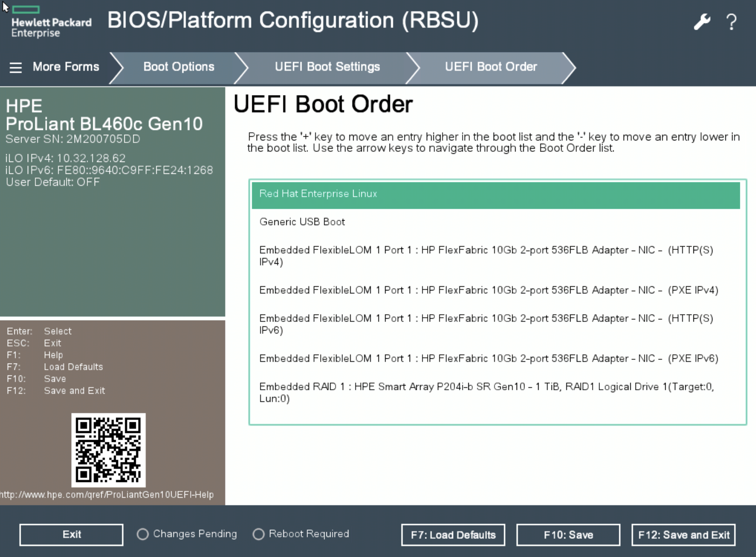This screenshot has height=557, width=756.
Task: Click the F10: Save button
Action: [x=568, y=535]
